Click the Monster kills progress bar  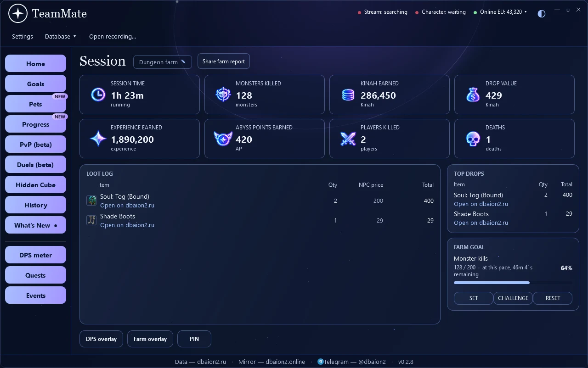tap(513, 283)
